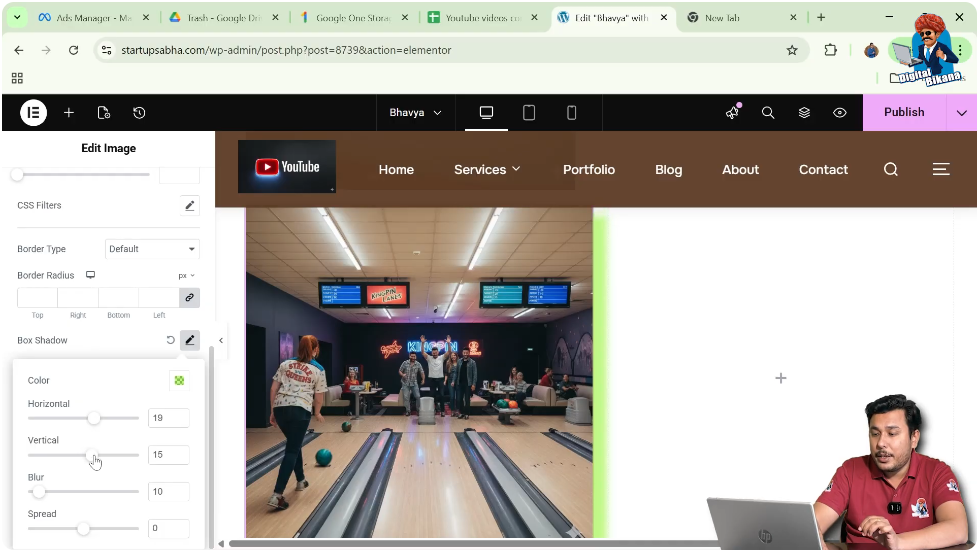
Task: Open the Box Shadow color swatch
Action: 179,380
